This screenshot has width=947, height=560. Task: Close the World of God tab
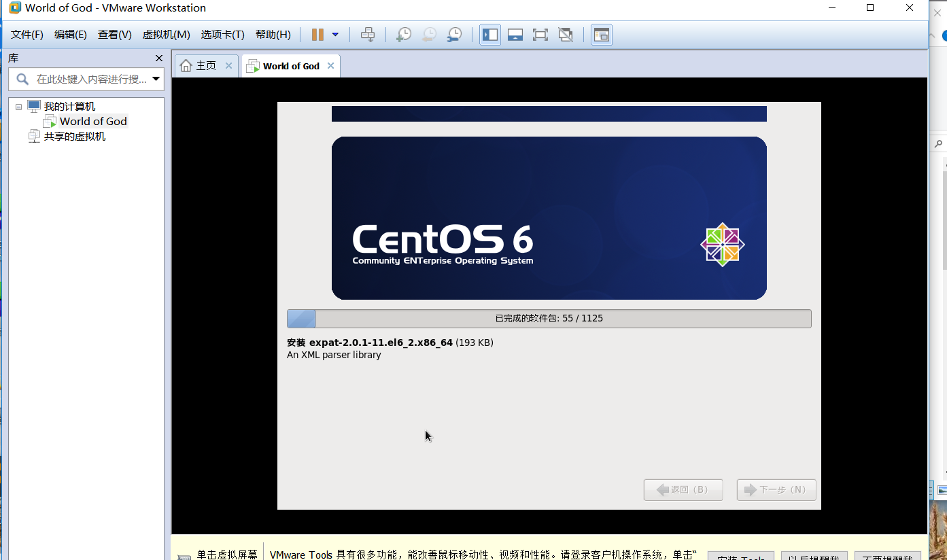tap(330, 66)
